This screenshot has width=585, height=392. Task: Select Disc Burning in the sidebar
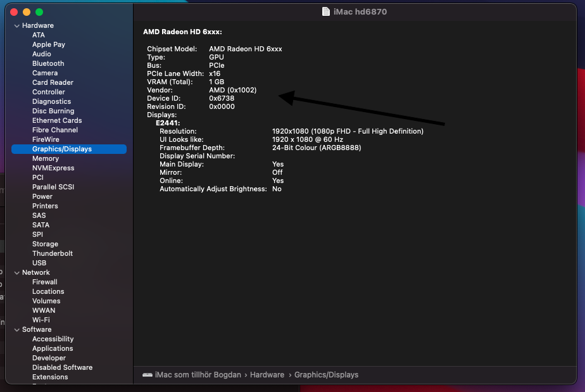(x=53, y=111)
